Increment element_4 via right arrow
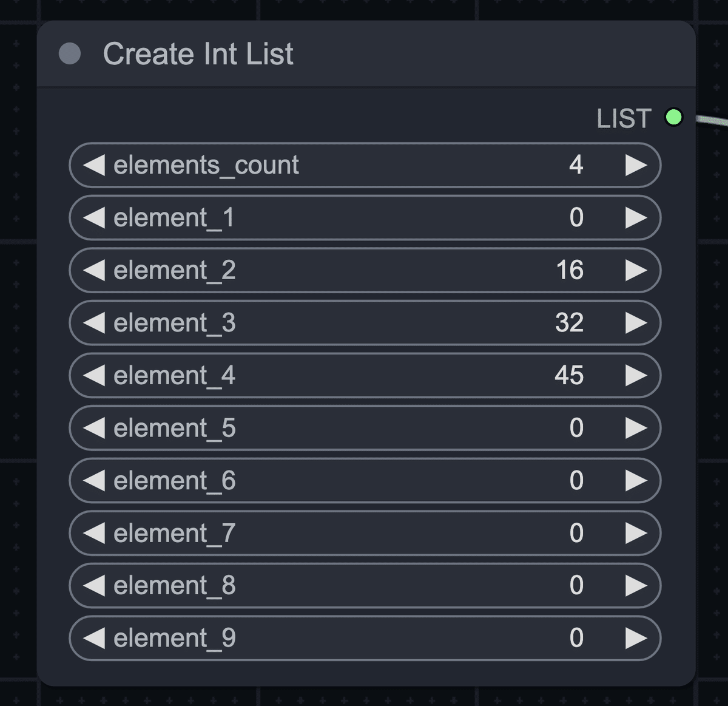Image resolution: width=728 pixels, height=706 pixels. pyautogui.click(x=636, y=375)
